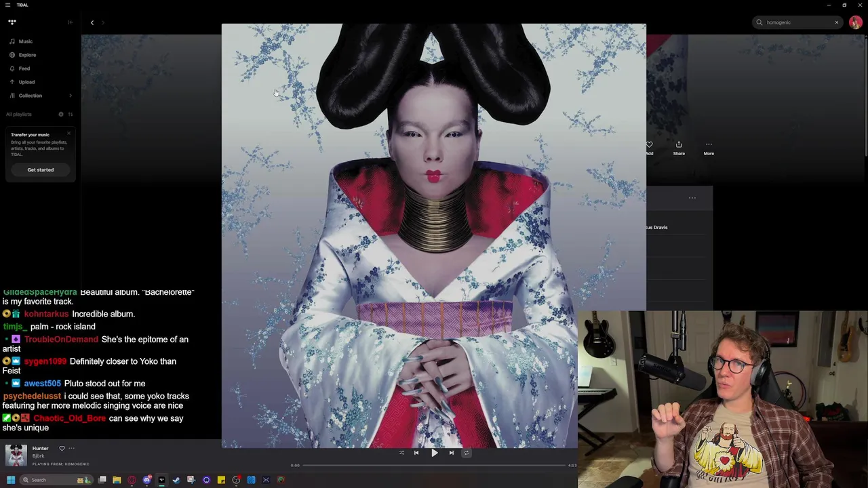The width and height of the screenshot is (868, 488).
Task: Seek within the track progress bar
Action: [x=434, y=465]
